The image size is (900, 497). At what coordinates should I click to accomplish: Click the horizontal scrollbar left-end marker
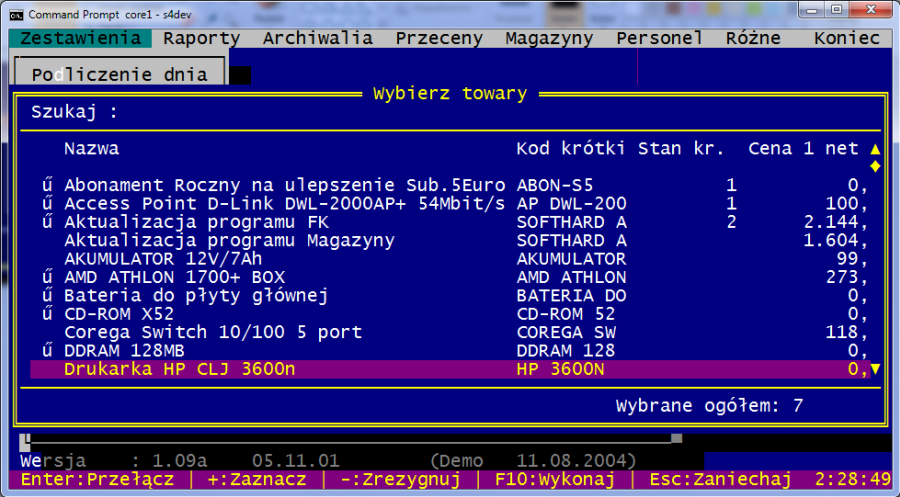pyautogui.click(x=25, y=442)
